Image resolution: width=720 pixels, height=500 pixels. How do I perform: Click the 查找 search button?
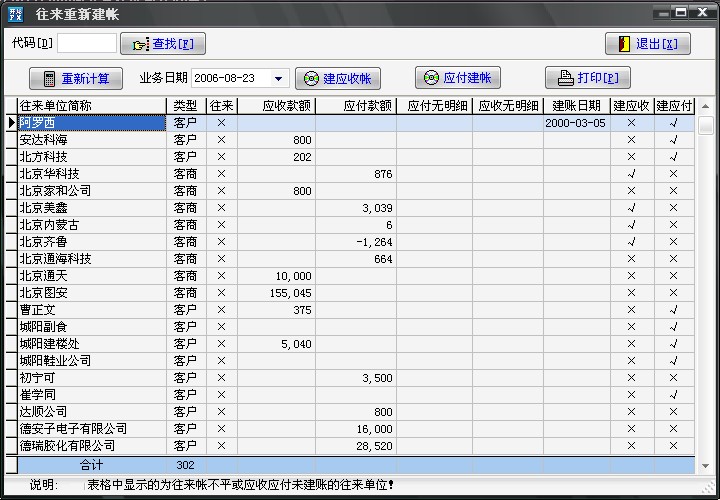point(163,44)
